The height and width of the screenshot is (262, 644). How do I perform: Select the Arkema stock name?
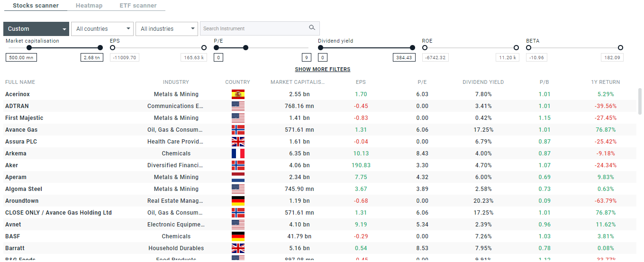coord(16,154)
